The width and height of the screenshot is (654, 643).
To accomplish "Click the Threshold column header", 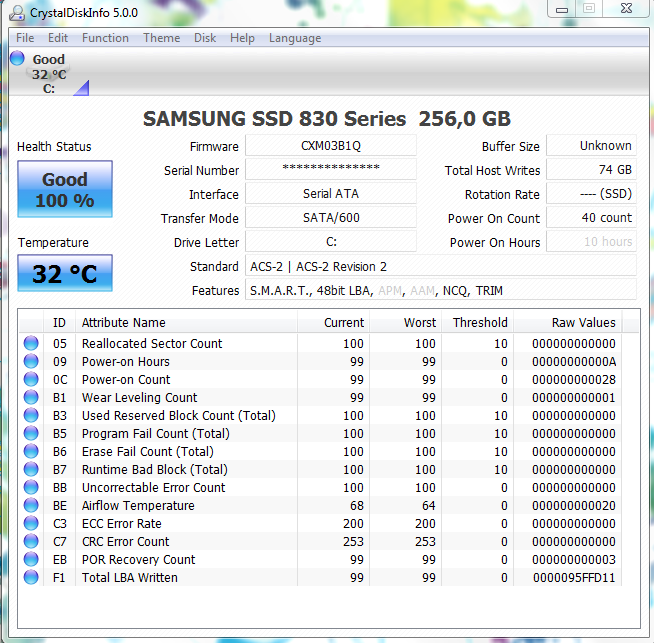I will pos(478,322).
